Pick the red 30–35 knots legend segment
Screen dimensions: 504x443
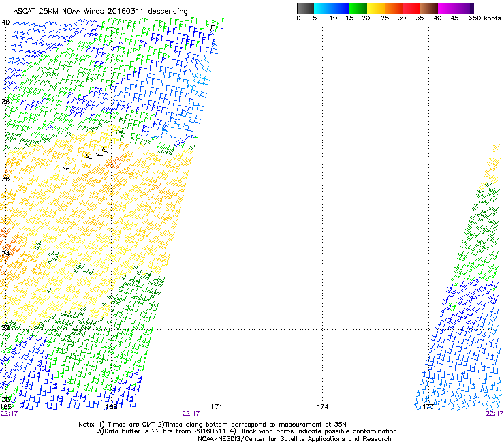point(411,8)
